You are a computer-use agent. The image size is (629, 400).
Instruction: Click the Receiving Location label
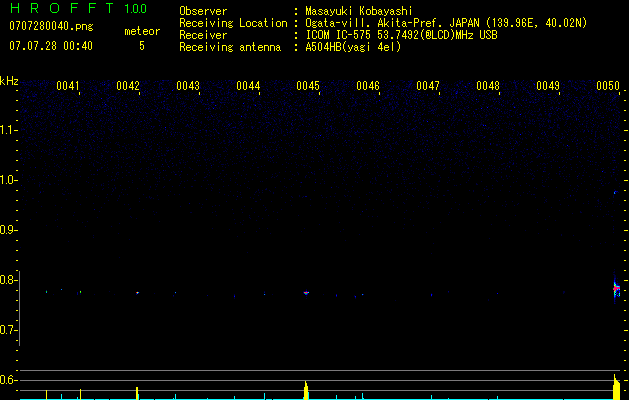233,23
